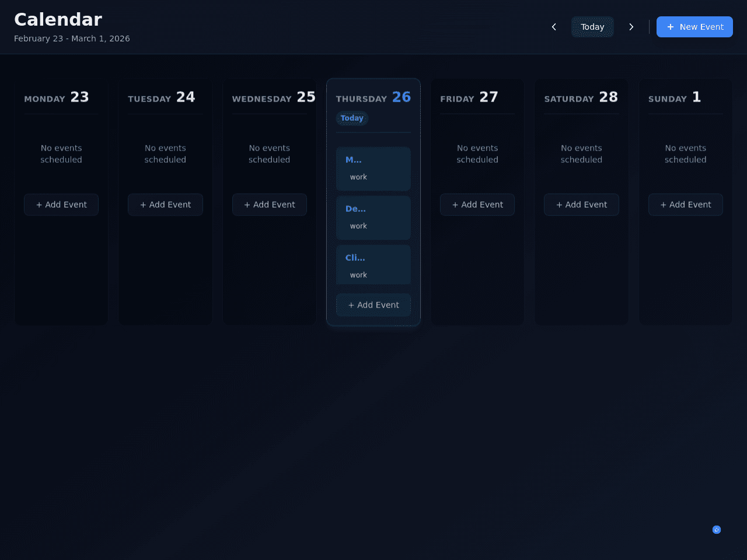
Task: Select the Thursday 26 day header
Action: 373,97
